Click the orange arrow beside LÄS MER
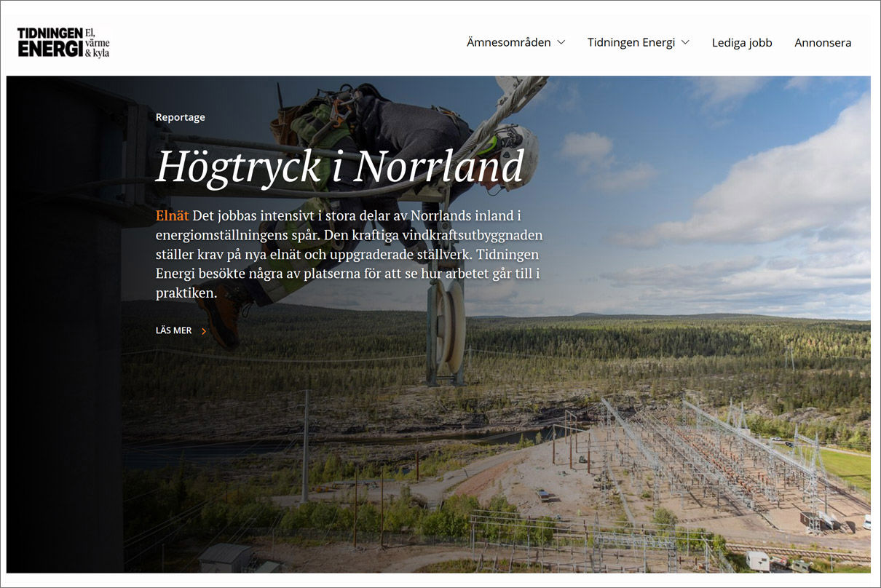 click(204, 331)
